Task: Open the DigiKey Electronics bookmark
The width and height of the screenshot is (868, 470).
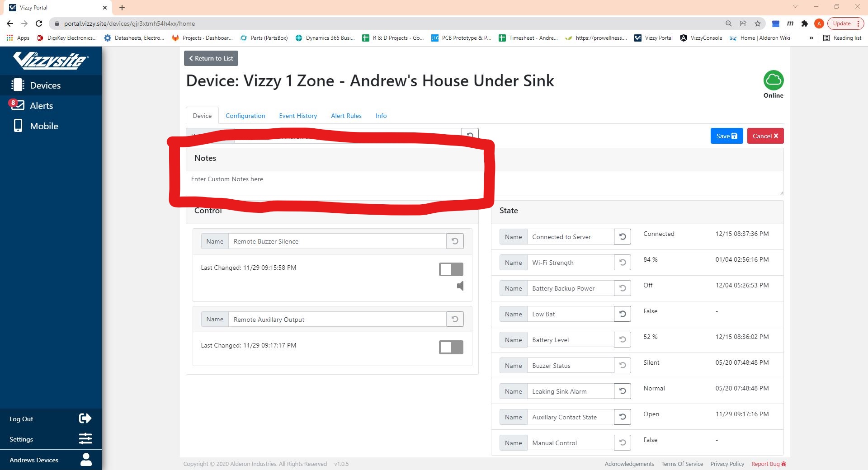Action: coord(66,38)
